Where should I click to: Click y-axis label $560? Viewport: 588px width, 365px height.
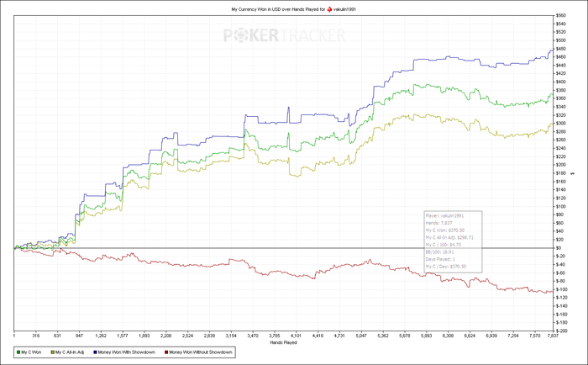(x=561, y=16)
